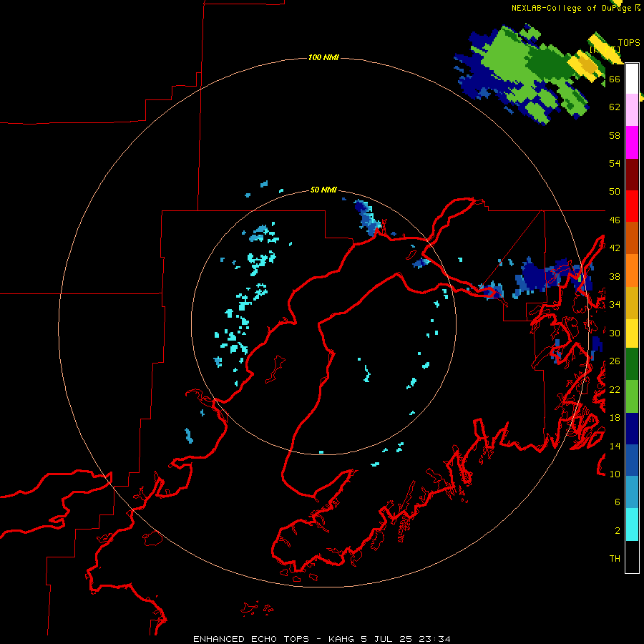The image size is (644, 644).
Task: Click the "26" legend value
Action: coord(615,361)
